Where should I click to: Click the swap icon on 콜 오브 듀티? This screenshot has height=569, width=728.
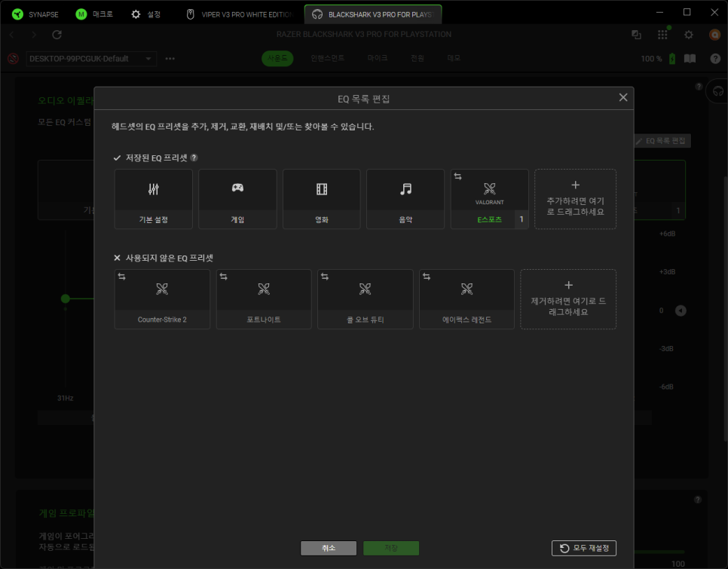(x=325, y=277)
